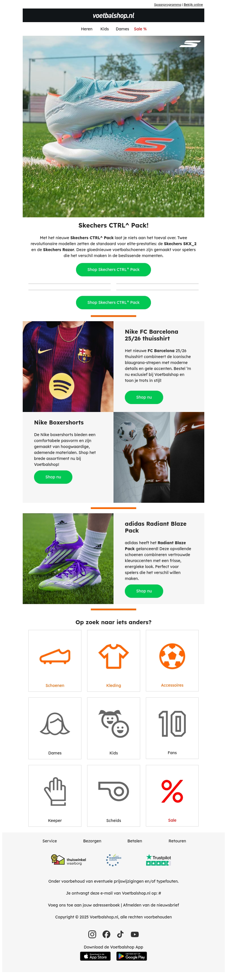This screenshot has height=980, width=227.
Task: Select the Kleding shirt icon tile
Action: 113,660
